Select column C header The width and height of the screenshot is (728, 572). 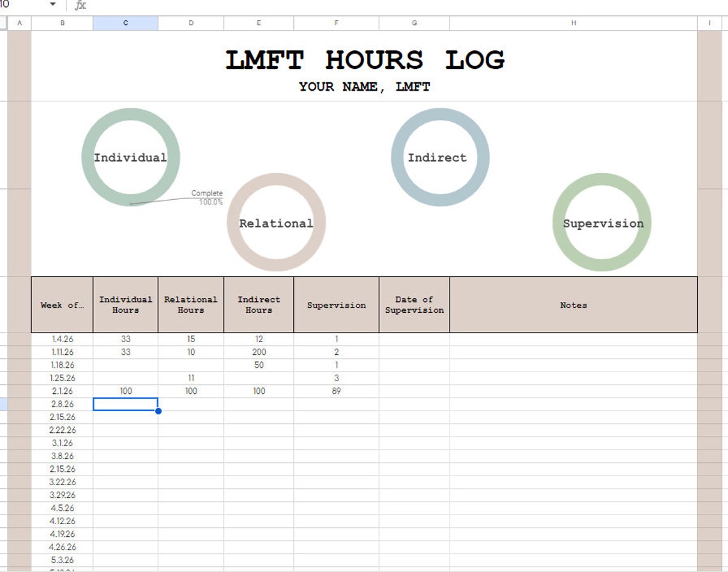tap(125, 22)
